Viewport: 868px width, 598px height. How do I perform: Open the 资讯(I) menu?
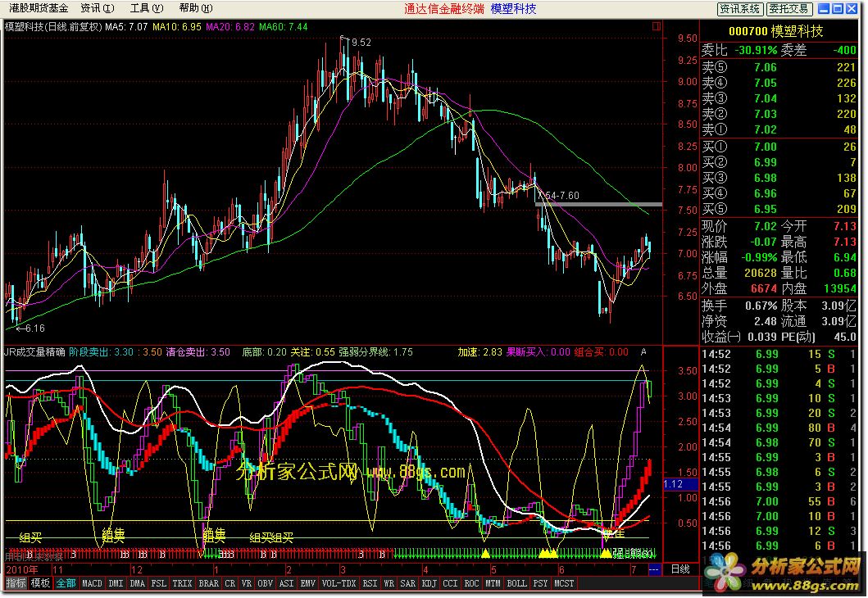point(97,7)
